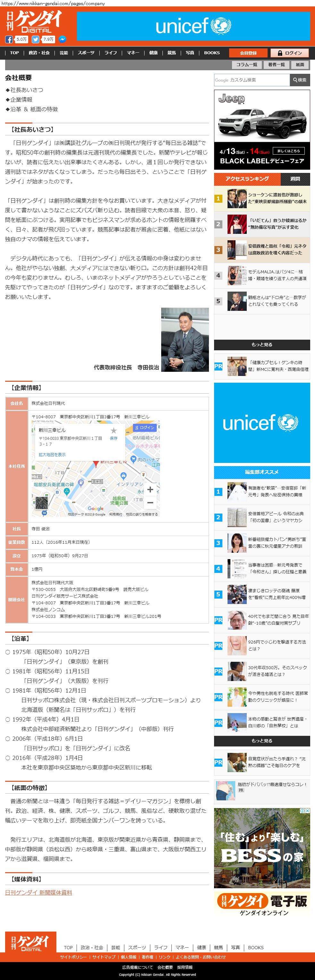
Task: Open ranking 1 ショーケンに渡哲也 article thumbnail
Action: (x=237, y=199)
